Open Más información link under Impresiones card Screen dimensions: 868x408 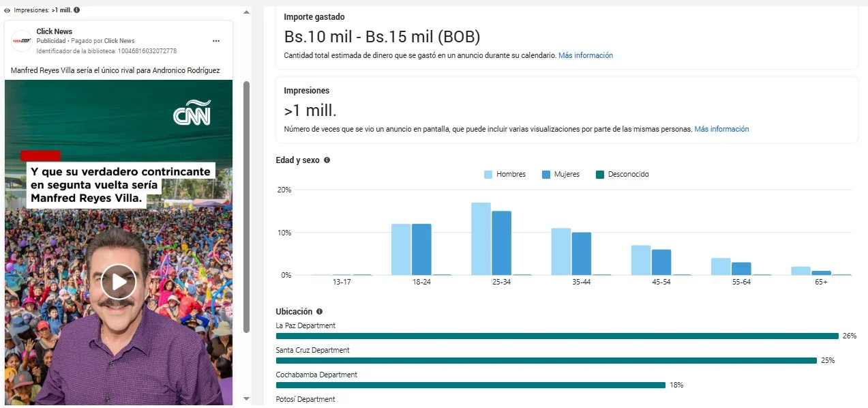721,129
